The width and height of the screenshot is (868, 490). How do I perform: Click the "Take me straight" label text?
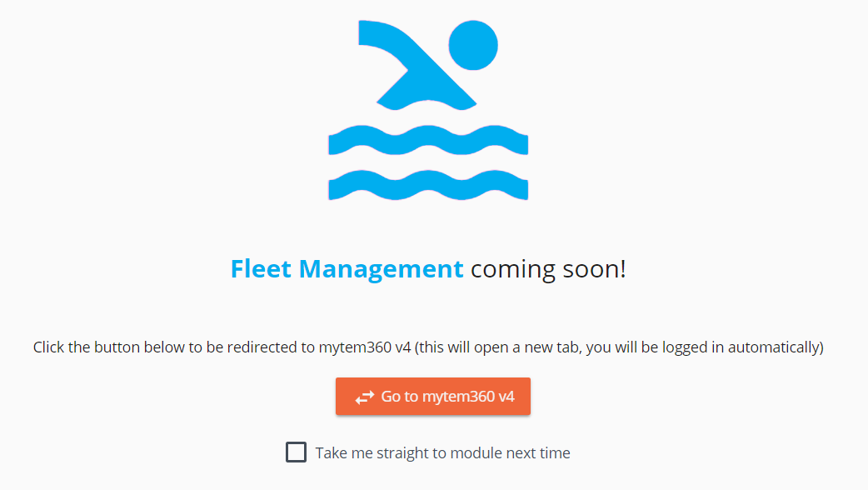367,453
